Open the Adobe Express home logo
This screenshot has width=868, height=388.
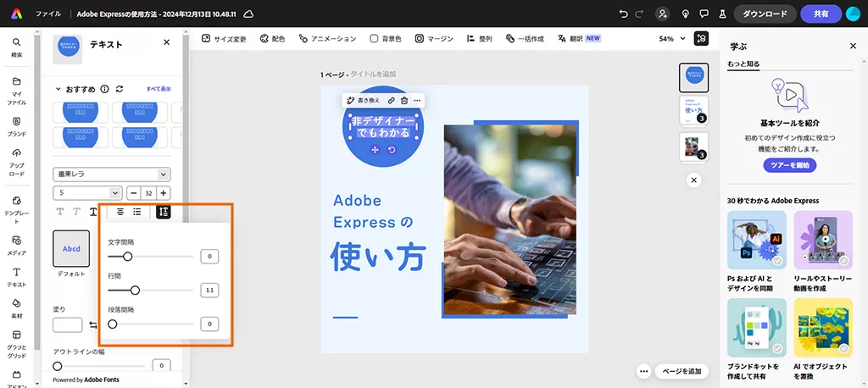pos(17,14)
